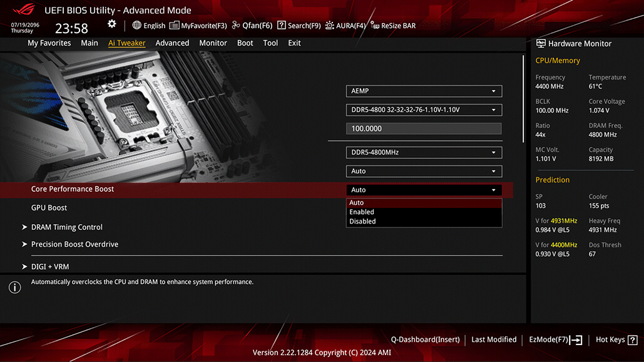The width and height of the screenshot is (644, 362).
Task: Click the ReSize BAR icon
Action: [x=374, y=25]
